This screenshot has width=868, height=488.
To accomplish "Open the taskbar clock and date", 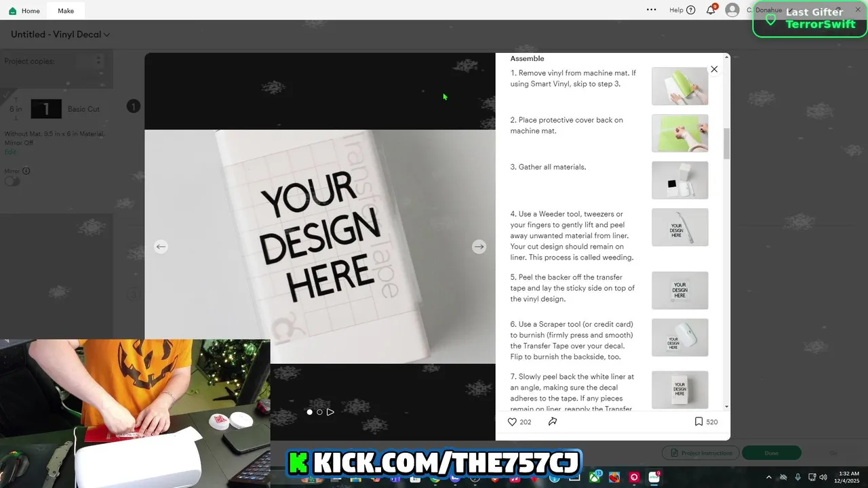I will click(x=849, y=477).
